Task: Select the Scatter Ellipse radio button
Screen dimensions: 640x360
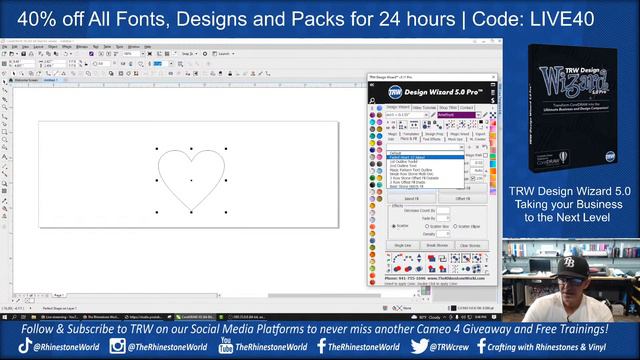Action: tap(455, 226)
